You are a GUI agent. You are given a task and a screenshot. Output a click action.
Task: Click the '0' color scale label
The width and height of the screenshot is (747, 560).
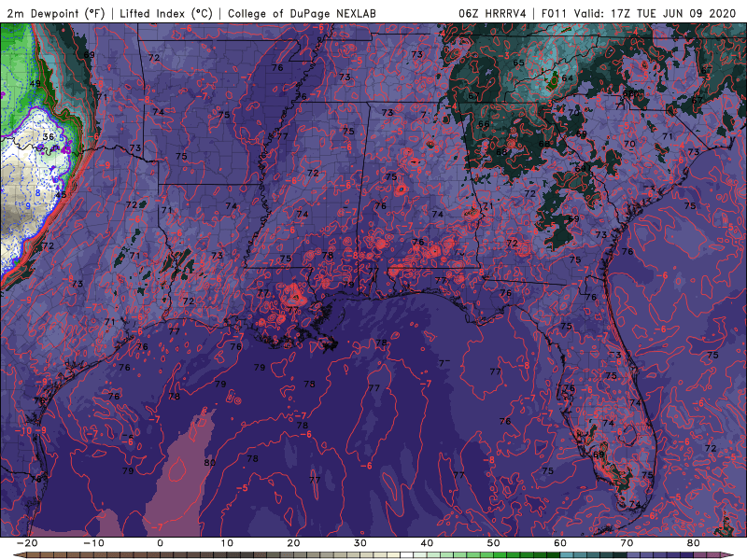pyautogui.click(x=160, y=543)
